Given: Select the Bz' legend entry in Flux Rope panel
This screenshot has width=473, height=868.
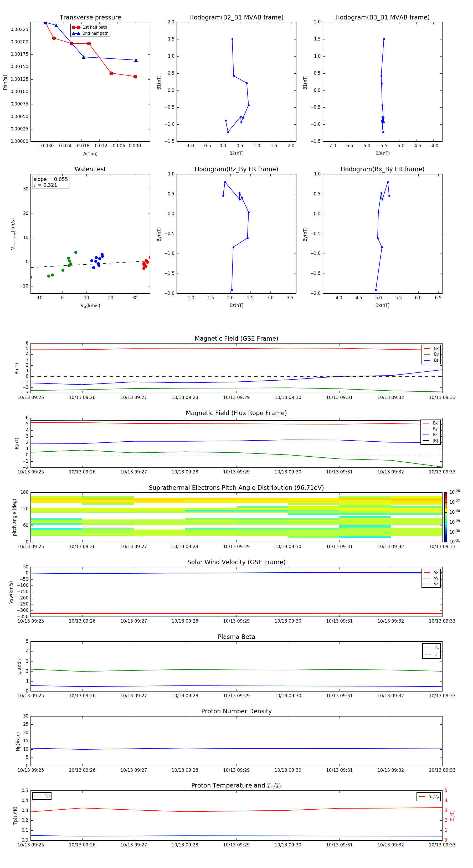Looking at the screenshot, I should tap(431, 435).
